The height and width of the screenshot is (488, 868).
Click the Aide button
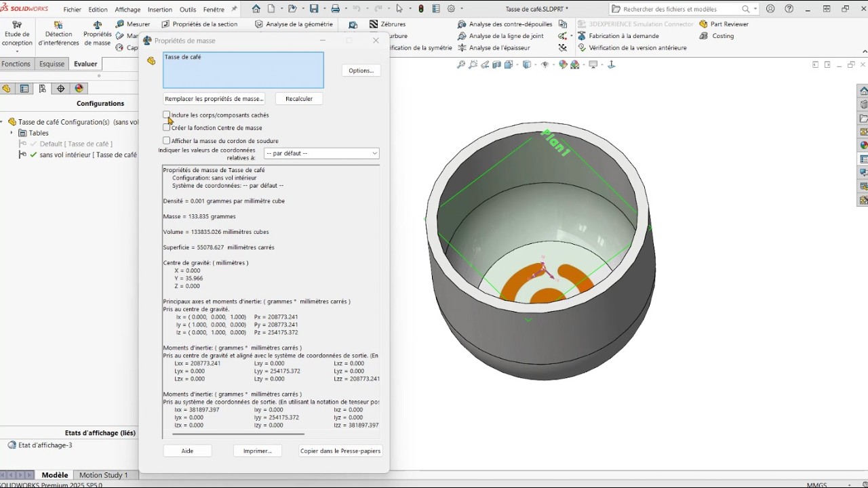(x=187, y=451)
